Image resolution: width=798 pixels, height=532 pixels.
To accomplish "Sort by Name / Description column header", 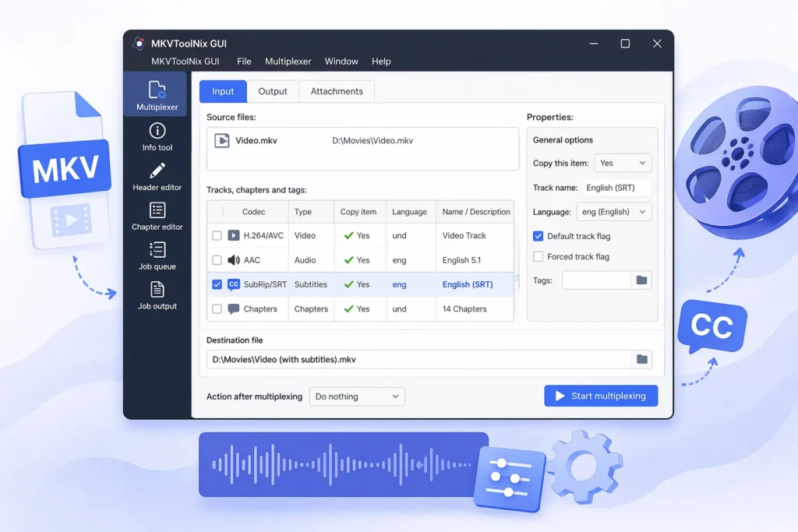I will click(x=476, y=212).
